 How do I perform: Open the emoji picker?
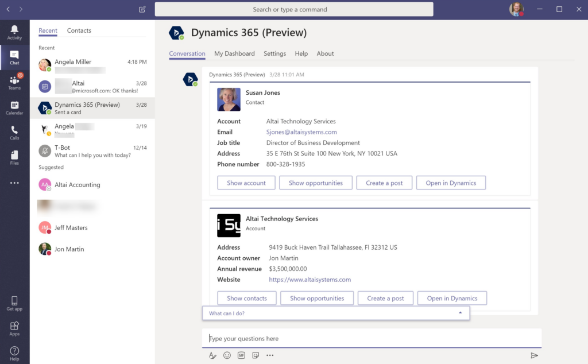(x=227, y=355)
